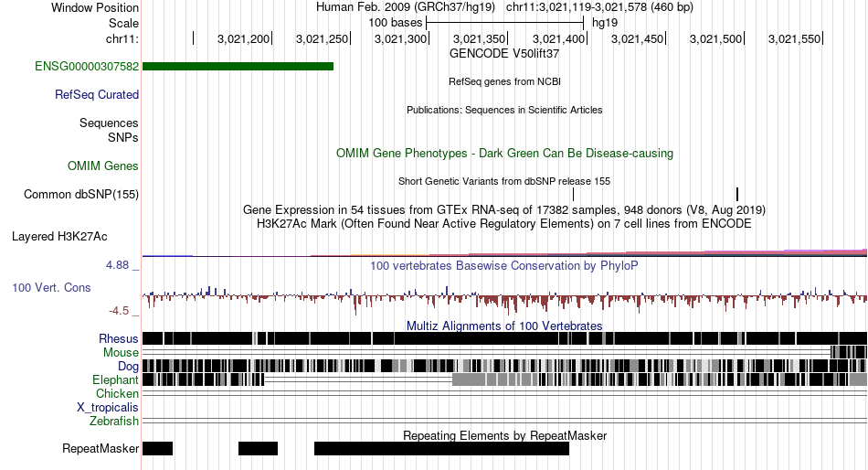Click the RepeatMasker track label

pos(101,448)
